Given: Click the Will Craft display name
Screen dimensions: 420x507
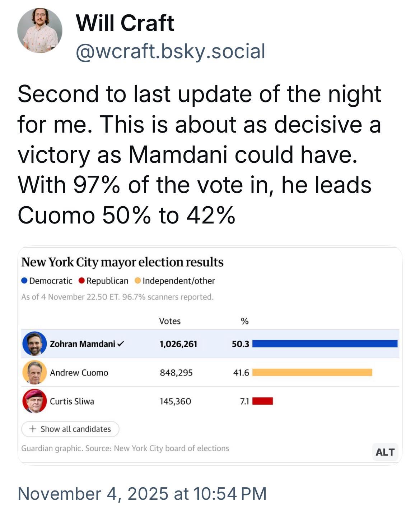Looking at the screenshot, I should (x=125, y=23).
